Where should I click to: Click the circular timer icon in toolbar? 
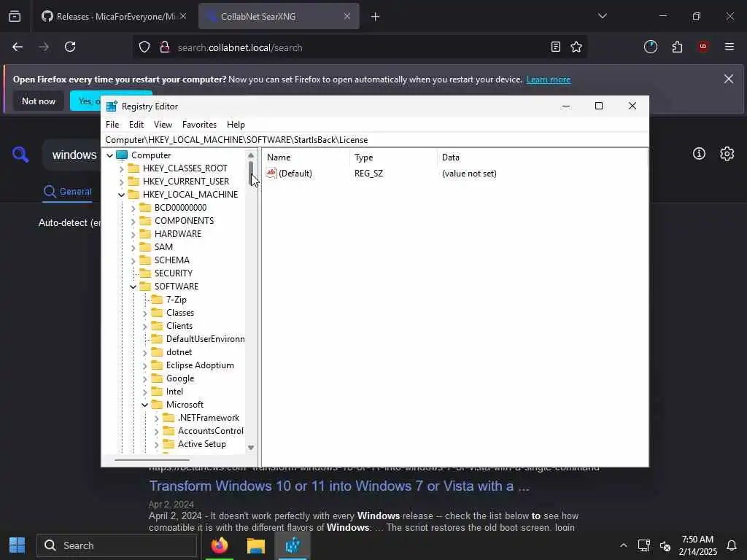pyautogui.click(x=650, y=47)
